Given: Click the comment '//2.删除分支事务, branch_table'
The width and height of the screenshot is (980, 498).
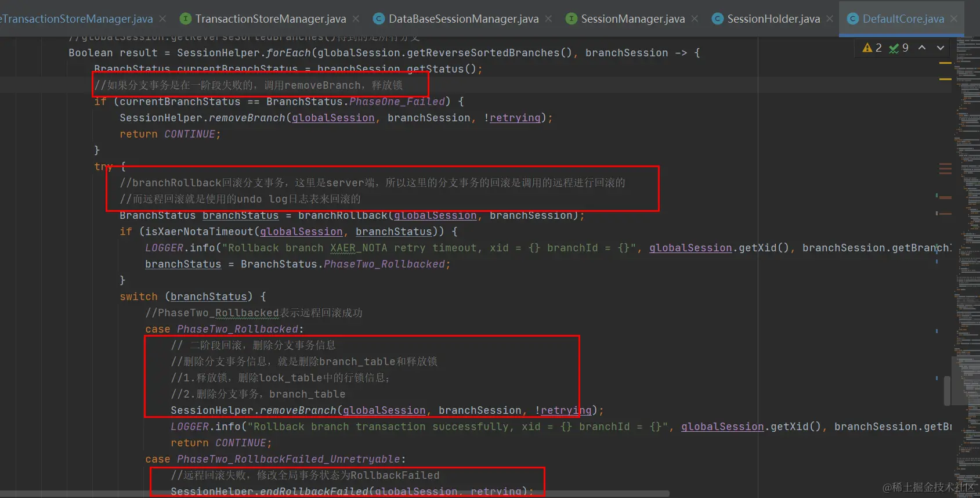Looking at the screenshot, I should (x=258, y=394).
